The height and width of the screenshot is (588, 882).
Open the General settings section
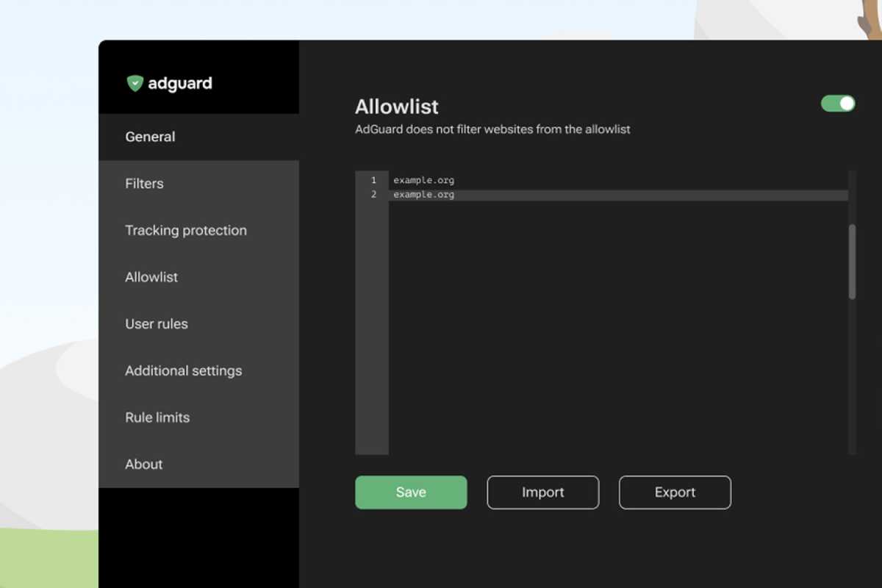click(x=150, y=137)
